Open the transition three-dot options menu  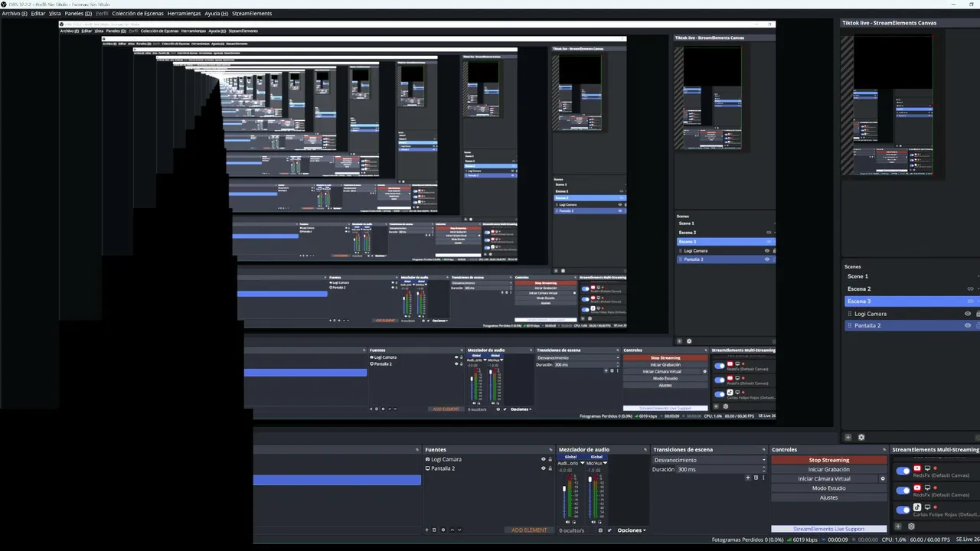point(763,478)
